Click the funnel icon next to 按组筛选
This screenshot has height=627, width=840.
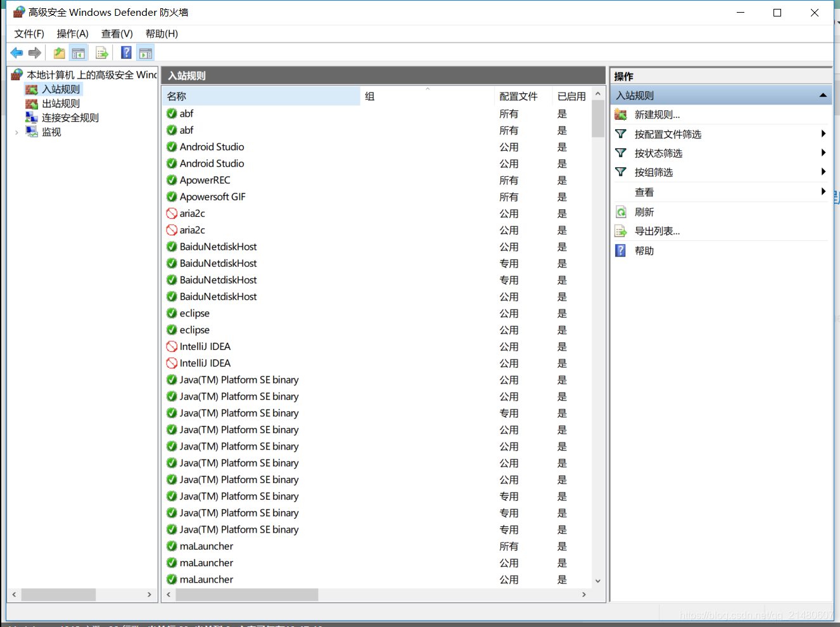pyautogui.click(x=621, y=172)
